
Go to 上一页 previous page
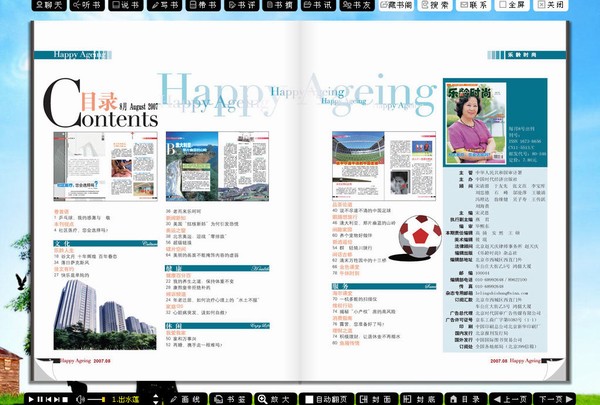[x=510, y=399]
